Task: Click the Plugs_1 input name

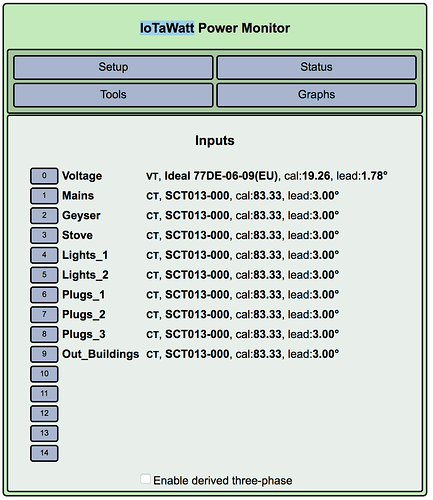Action: click(84, 295)
